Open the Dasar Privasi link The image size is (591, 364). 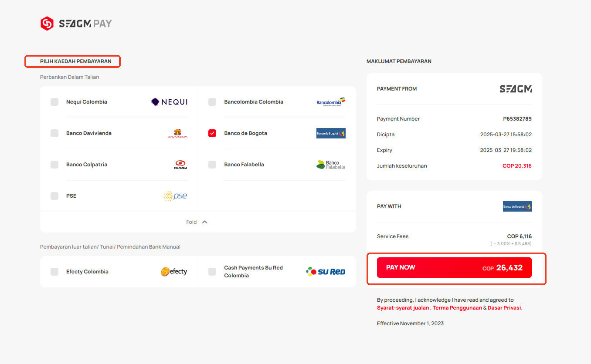(504, 308)
